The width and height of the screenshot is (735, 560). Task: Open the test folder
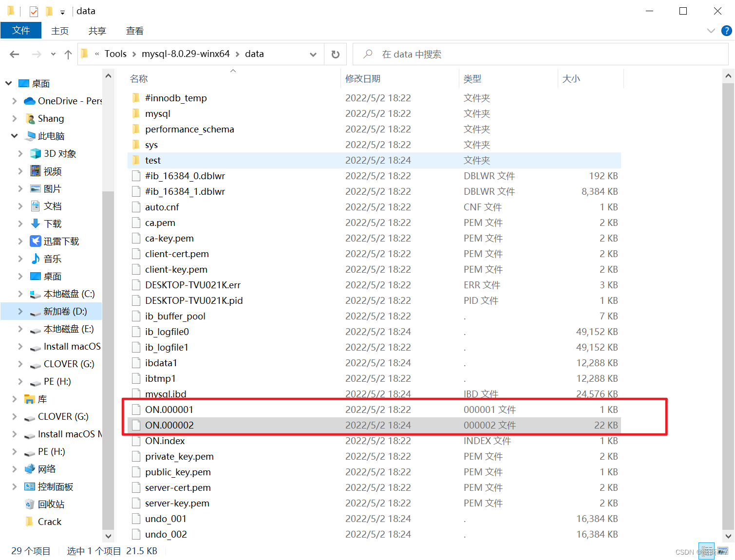coord(152,160)
